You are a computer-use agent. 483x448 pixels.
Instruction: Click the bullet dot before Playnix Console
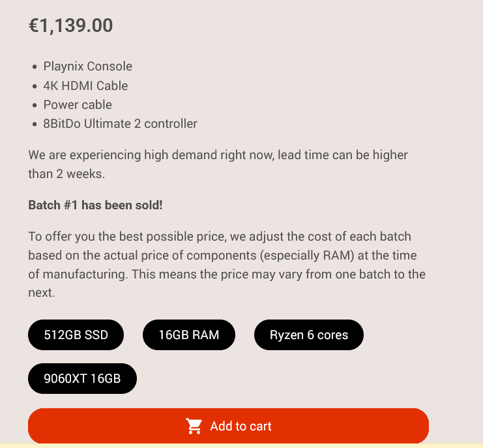pyautogui.click(x=34, y=67)
